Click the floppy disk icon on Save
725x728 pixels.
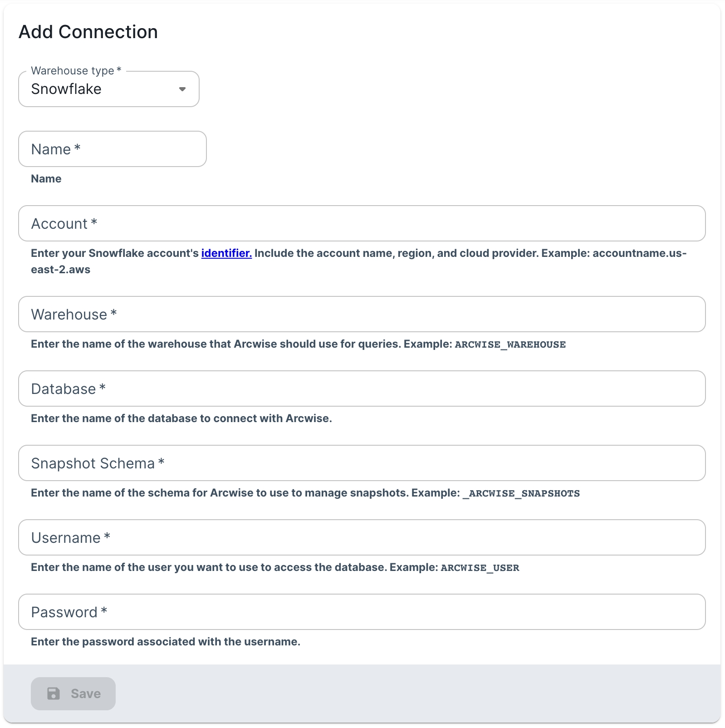point(54,694)
